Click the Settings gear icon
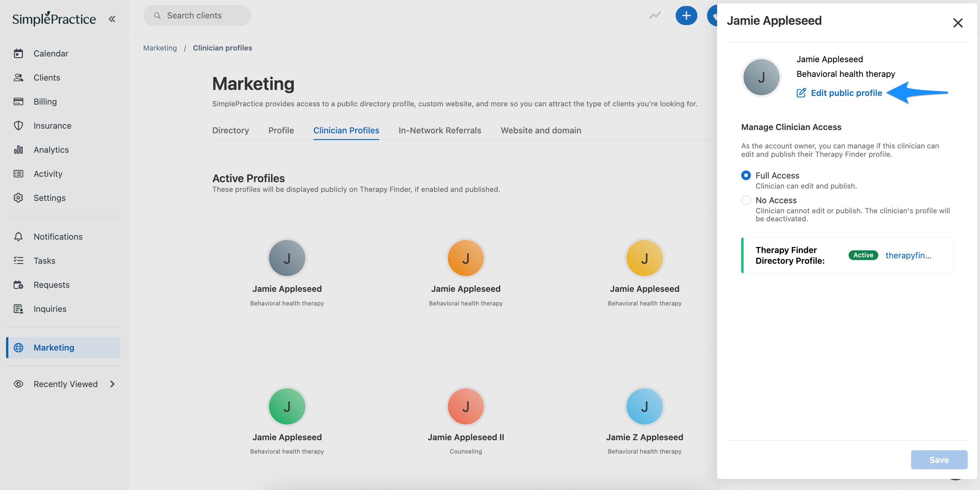 point(18,198)
